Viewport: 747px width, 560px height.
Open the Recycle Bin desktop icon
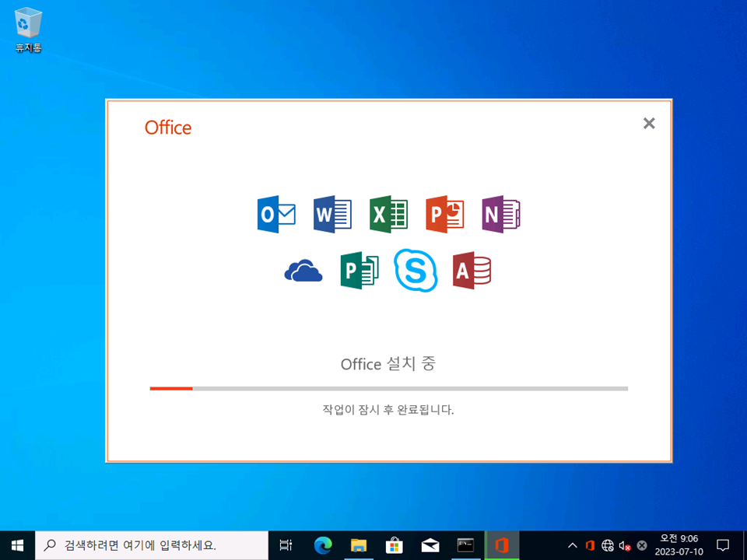pyautogui.click(x=29, y=30)
